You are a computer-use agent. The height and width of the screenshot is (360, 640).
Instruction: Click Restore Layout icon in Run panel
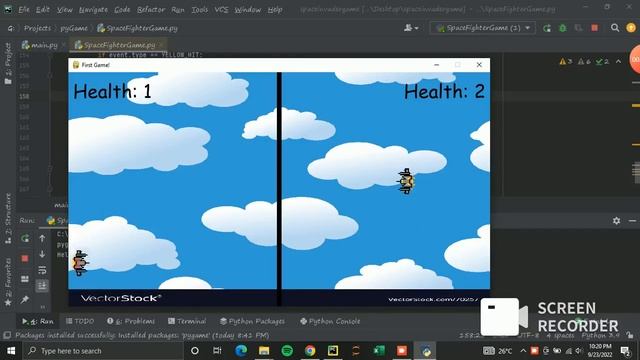coord(25,279)
